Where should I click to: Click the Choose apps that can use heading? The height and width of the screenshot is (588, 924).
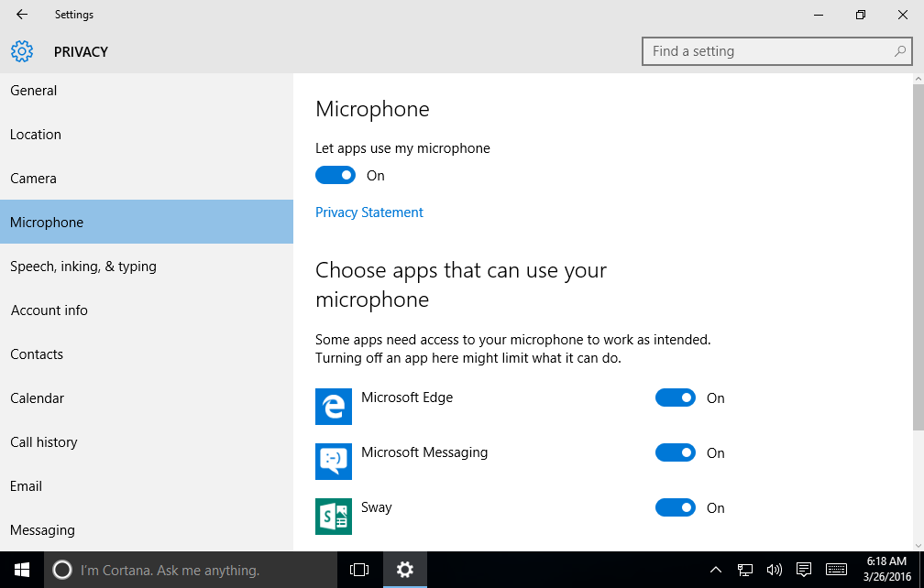(461, 285)
